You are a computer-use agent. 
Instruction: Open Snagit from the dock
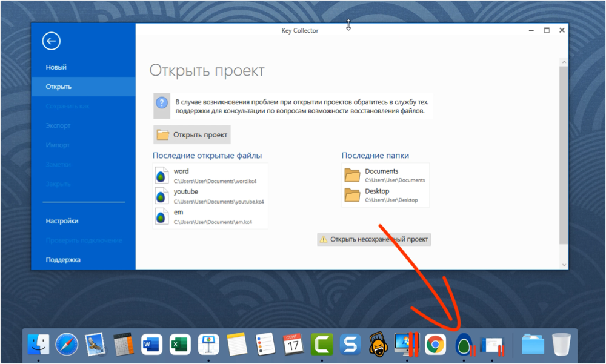coord(350,343)
